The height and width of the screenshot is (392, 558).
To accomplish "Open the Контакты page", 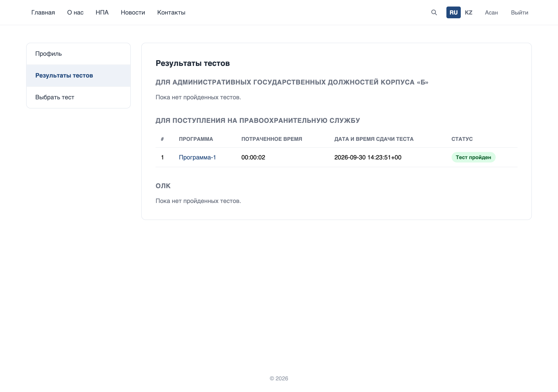I will [171, 12].
